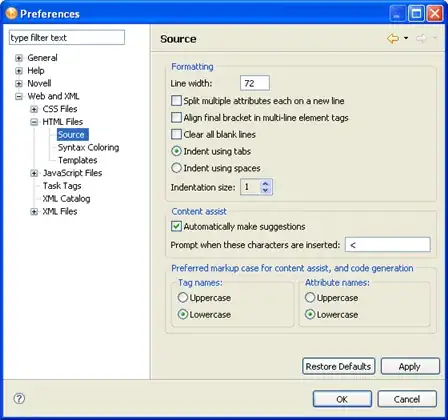The height and width of the screenshot is (420, 448).
Task: Click the Apply button
Action: pyautogui.click(x=410, y=366)
